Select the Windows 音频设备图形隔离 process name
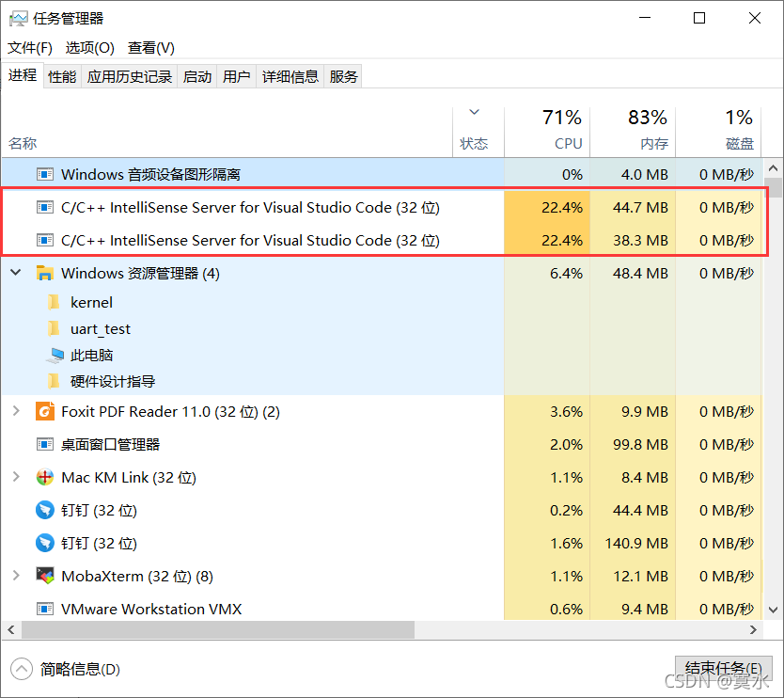Viewport: 784px width, 698px height. pyautogui.click(x=150, y=174)
